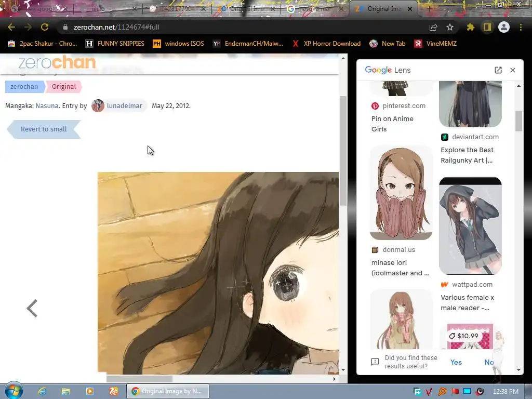Viewport: 532px width, 399px height.
Task: Click the feedback icon beside 'Did you find'
Action: coord(375,362)
